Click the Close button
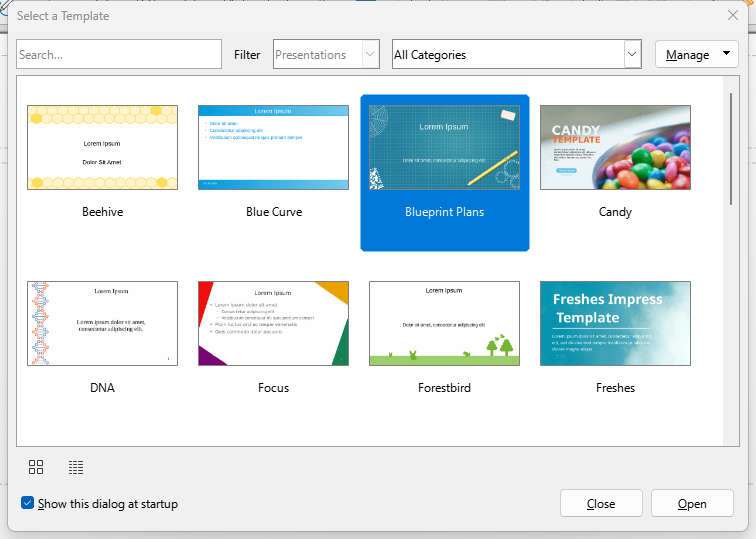This screenshot has width=756, height=539. point(601,503)
